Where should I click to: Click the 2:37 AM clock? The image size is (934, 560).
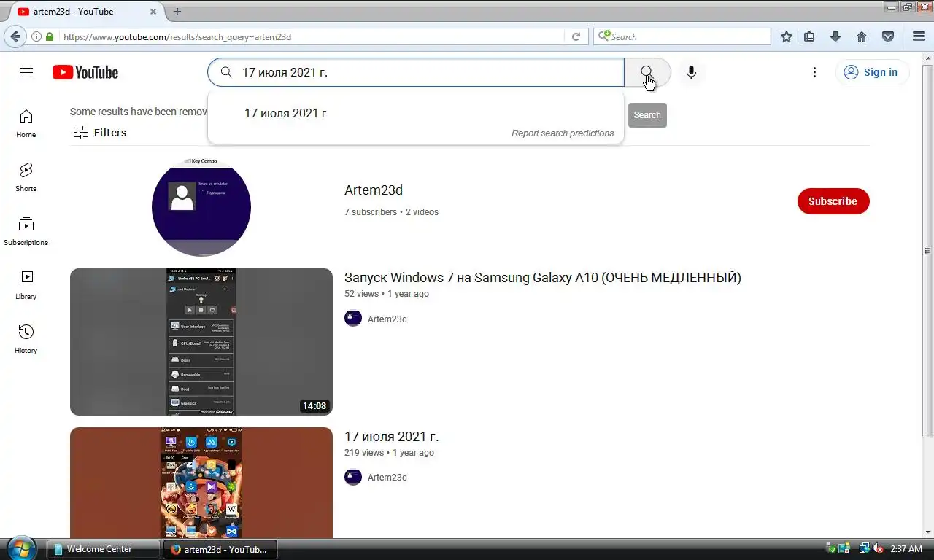[x=906, y=549]
